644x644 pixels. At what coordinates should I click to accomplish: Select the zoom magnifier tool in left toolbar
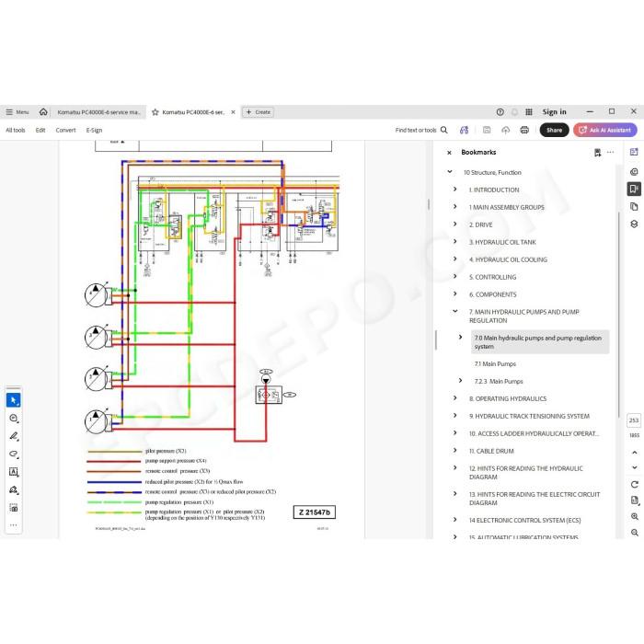14,419
